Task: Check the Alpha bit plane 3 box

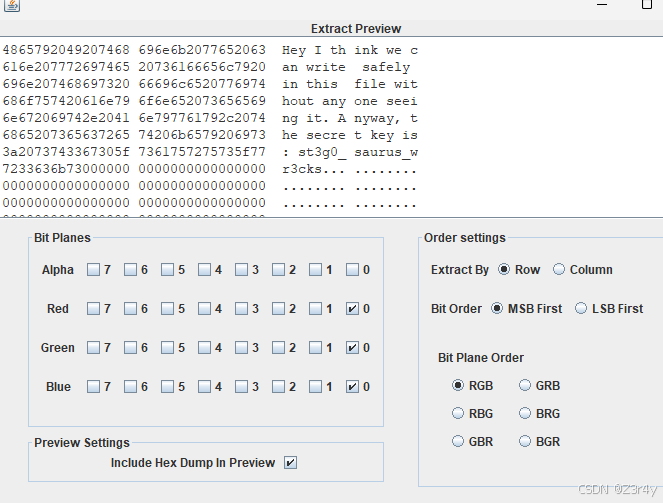Action: click(241, 270)
